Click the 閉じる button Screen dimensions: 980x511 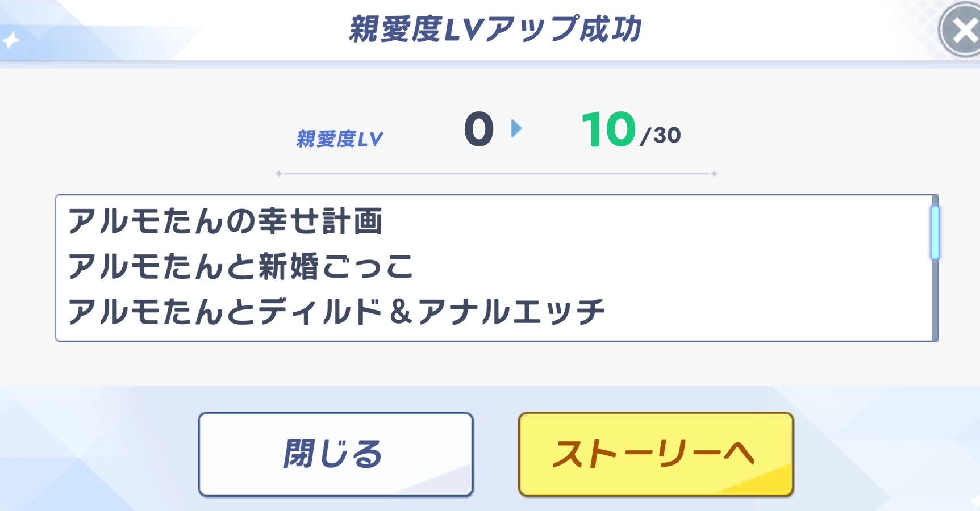335,454
